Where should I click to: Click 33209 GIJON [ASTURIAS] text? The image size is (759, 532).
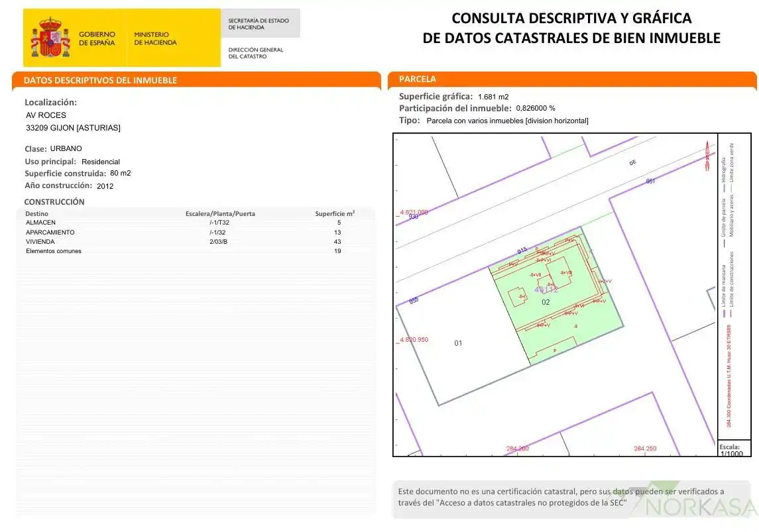[x=73, y=128]
